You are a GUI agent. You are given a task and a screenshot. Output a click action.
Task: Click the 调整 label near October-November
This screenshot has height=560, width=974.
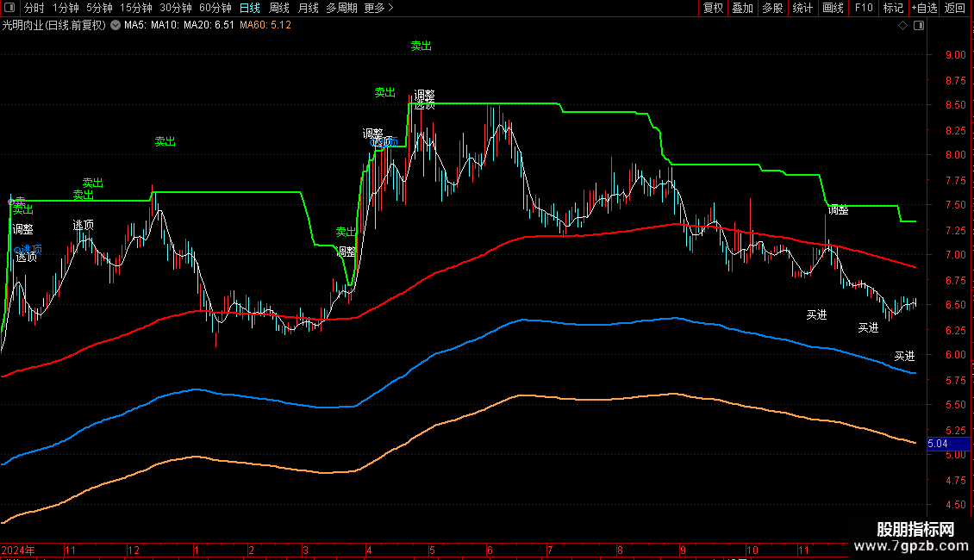(x=838, y=210)
